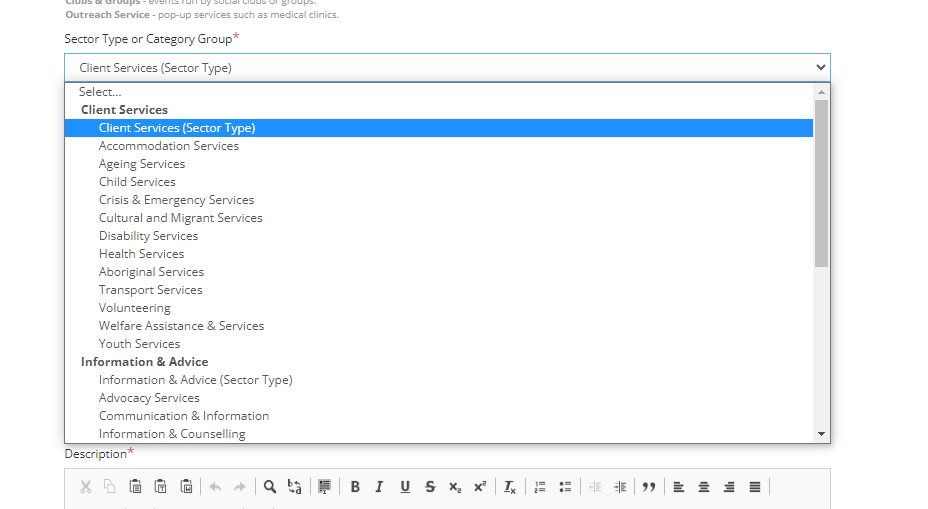The height and width of the screenshot is (509, 928).
Task: Click the Paste icon in editor toolbar
Action: [135, 487]
